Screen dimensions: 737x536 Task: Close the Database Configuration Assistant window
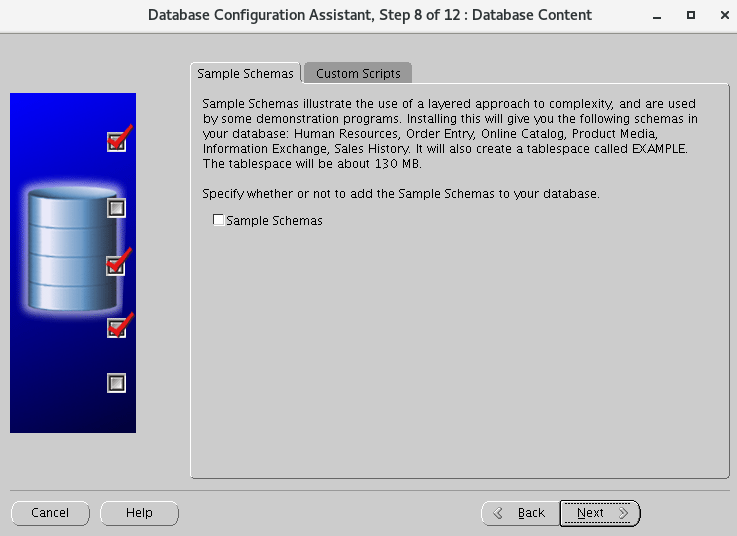(724, 16)
